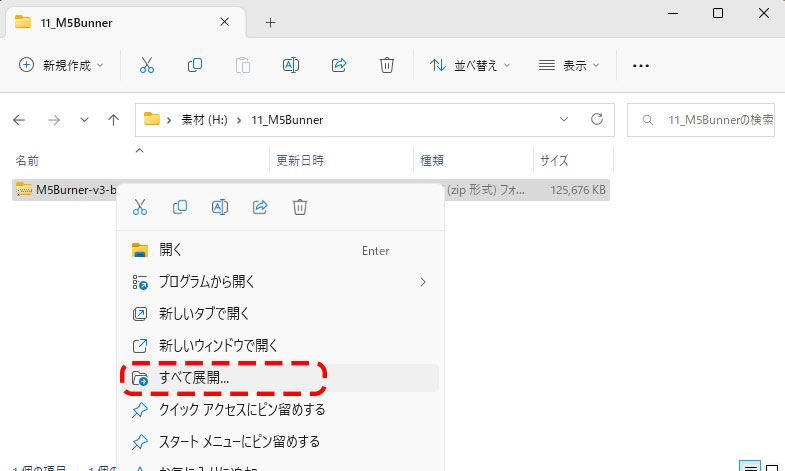Expand the recent locations chevron
The height and width of the screenshot is (471, 785).
coord(84,120)
